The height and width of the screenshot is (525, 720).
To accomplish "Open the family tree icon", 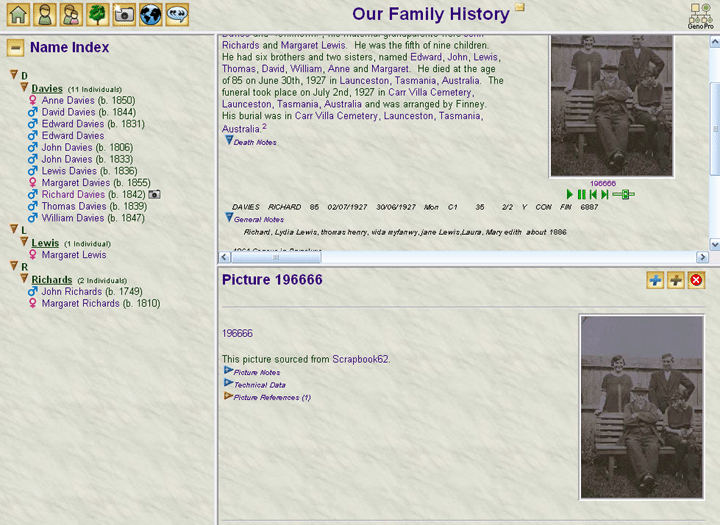I will click(x=97, y=14).
